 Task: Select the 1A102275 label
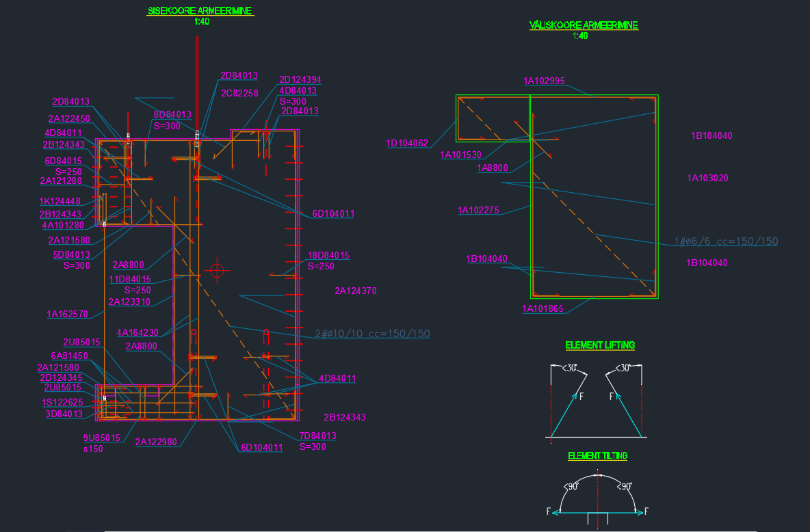point(478,211)
